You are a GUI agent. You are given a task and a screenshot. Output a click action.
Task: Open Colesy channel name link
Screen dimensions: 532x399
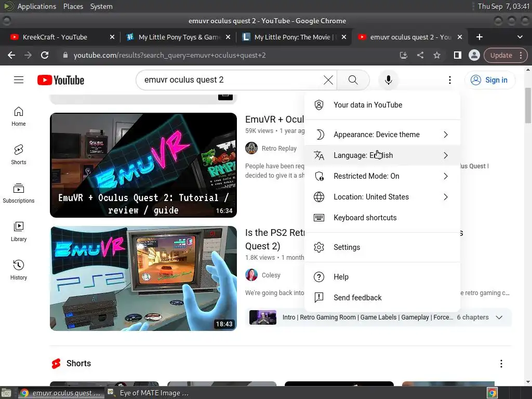pos(271,275)
